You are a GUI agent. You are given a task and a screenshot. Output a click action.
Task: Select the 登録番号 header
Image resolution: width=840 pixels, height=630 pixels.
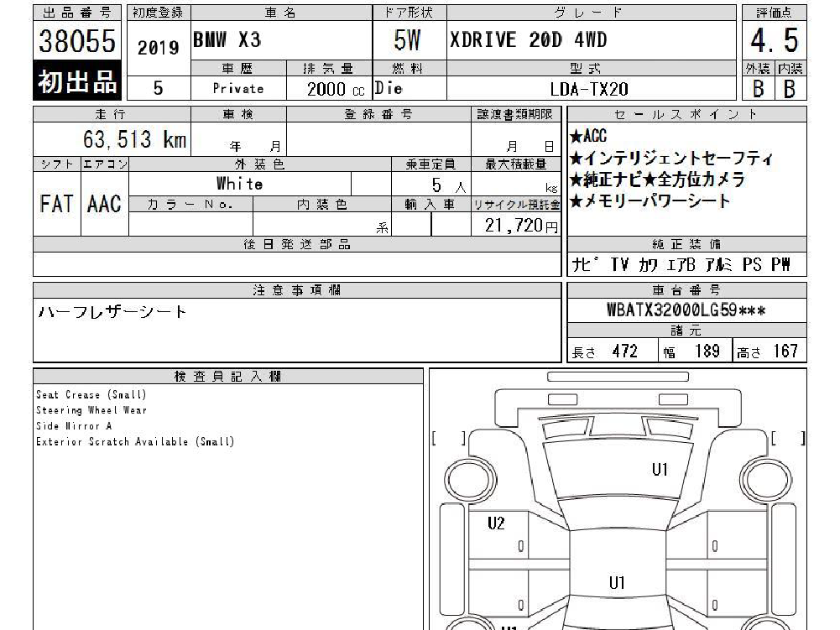pos(378,115)
